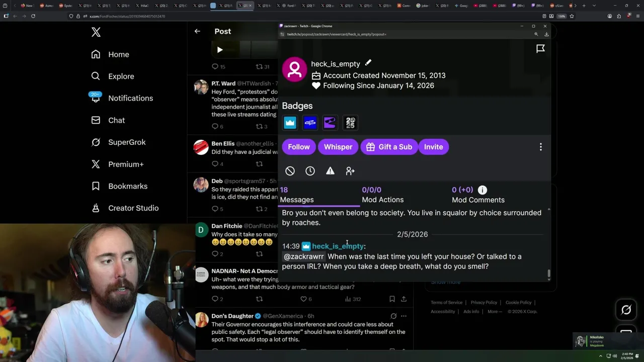Click the warning triangle icon
The width and height of the screenshot is (644, 362).
click(330, 171)
